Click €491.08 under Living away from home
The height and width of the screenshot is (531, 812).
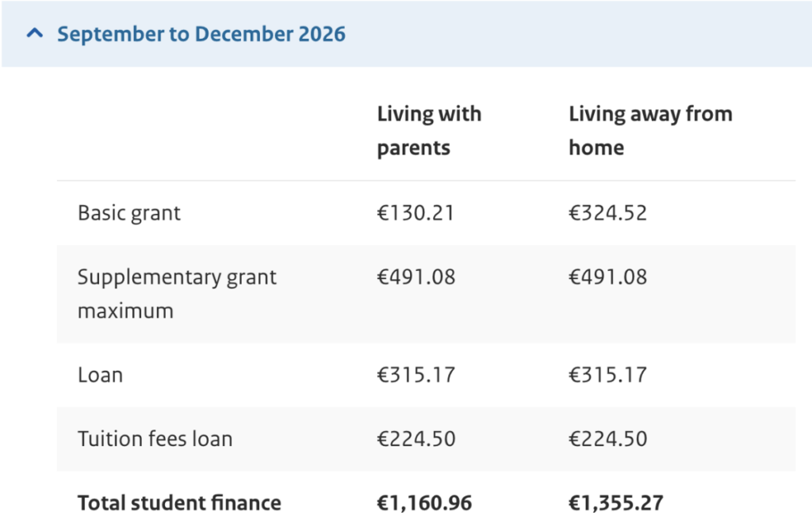click(x=607, y=277)
